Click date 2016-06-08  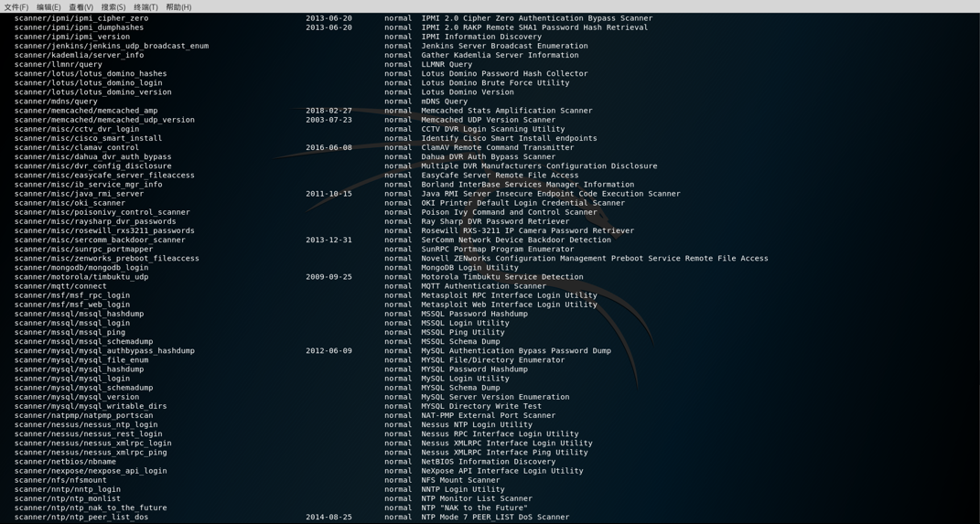click(328, 147)
